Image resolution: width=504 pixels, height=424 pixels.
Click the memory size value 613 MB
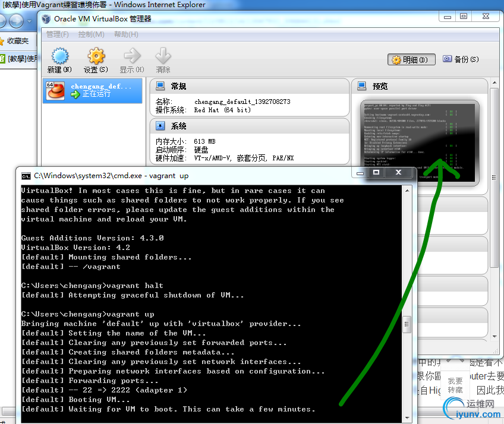pyautogui.click(x=204, y=142)
